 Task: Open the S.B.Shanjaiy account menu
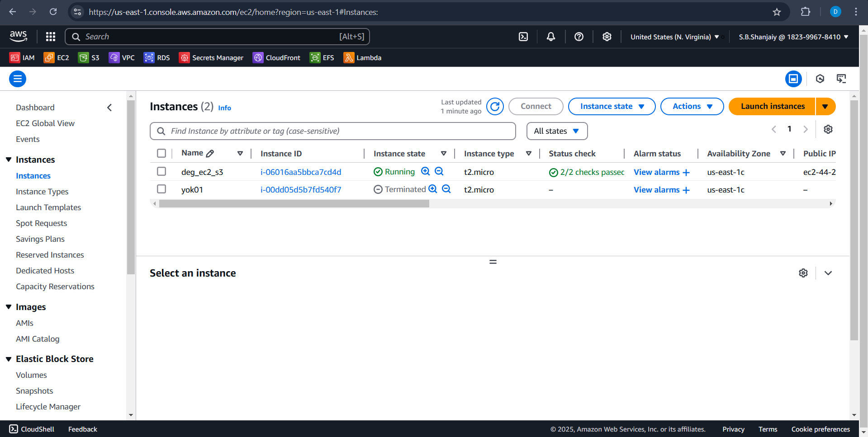point(794,37)
